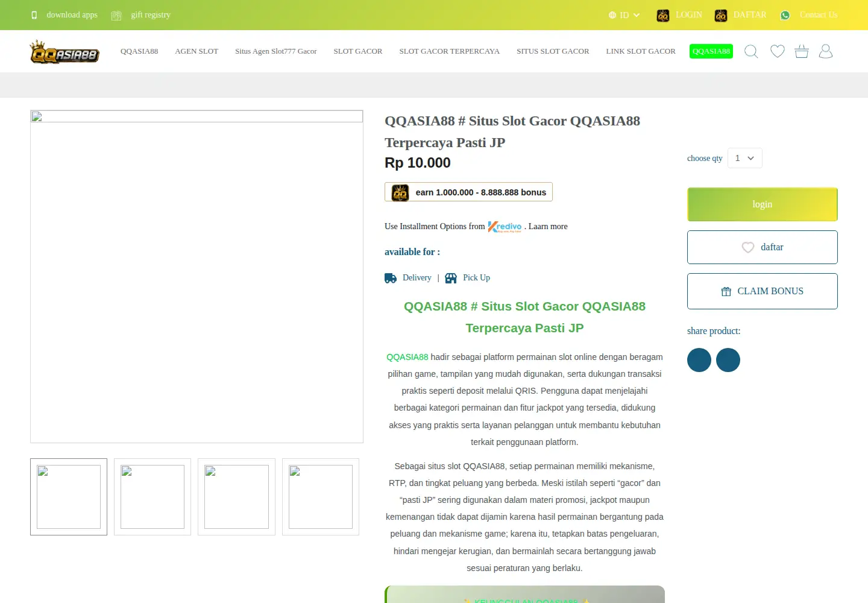This screenshot has width=868, height=603.
Task: Click the QQ icon beside LOGIN
Action: pyautogui.click(x=663, y=16)
